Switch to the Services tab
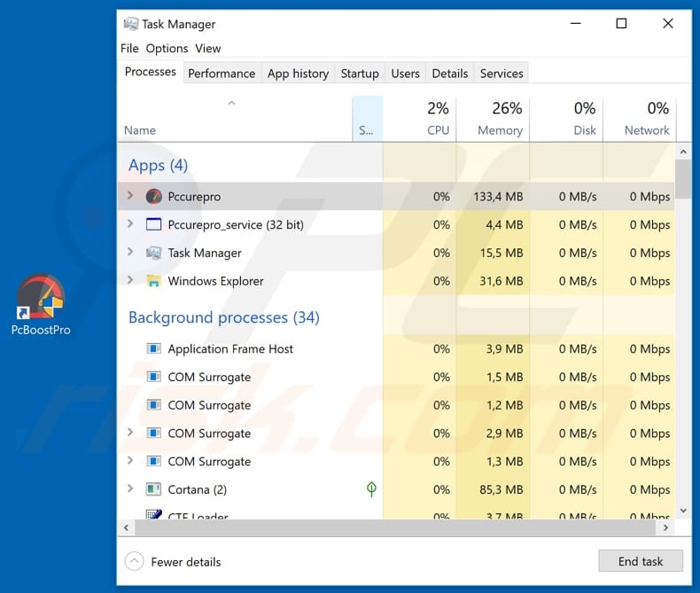This screenshot has height=593, width=700. point(502,74)
